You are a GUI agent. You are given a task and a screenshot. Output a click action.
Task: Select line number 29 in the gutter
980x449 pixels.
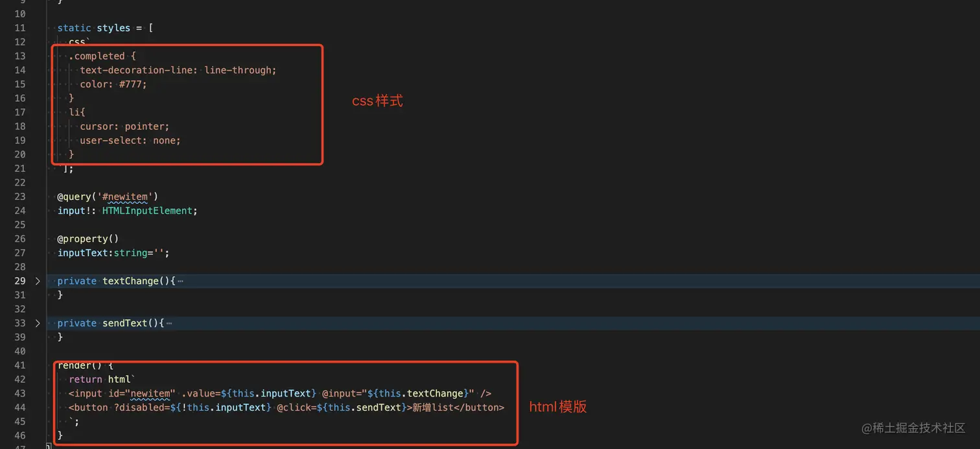[x=20, y=281]
